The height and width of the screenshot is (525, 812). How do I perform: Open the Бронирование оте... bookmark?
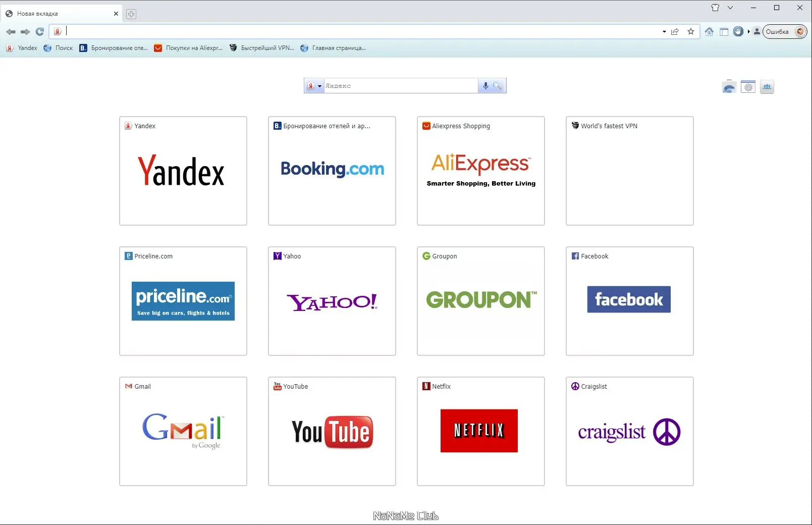(114, 48)
